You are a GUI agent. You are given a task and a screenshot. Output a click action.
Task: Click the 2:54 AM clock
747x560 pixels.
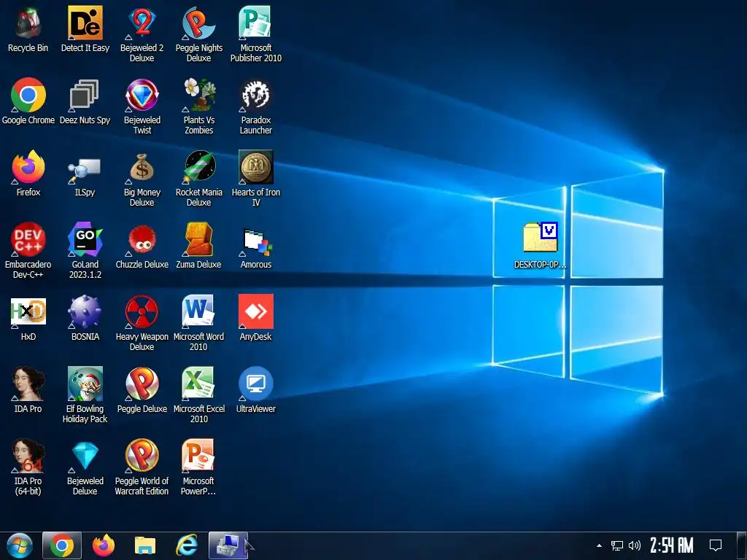[x=672, y=545]
